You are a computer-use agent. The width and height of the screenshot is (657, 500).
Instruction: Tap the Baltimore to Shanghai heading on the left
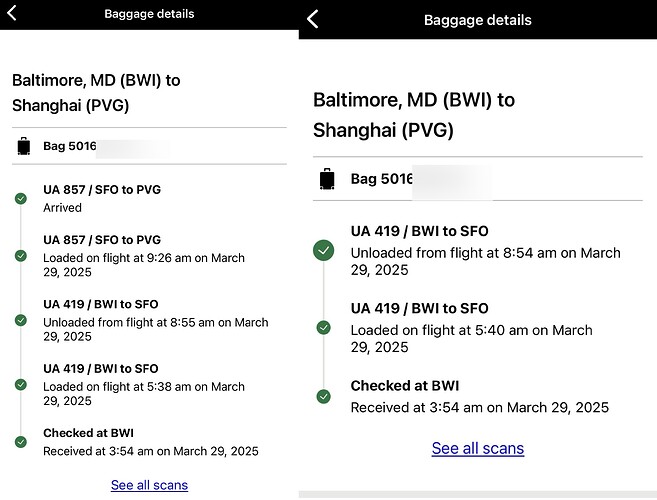96,93
